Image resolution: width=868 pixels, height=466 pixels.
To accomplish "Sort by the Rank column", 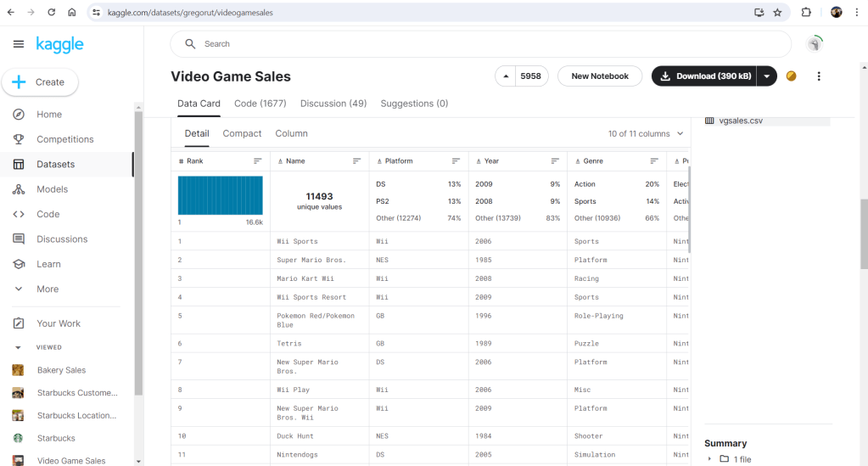I will 258,161.
